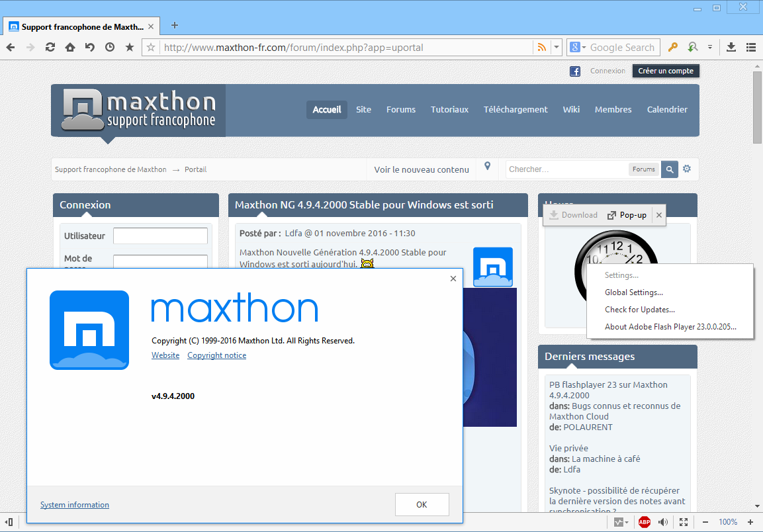Viewport: 763px width, 532px height.
Task: Click the page vertical scrollbar thumb
Action: tap(757, 108)
